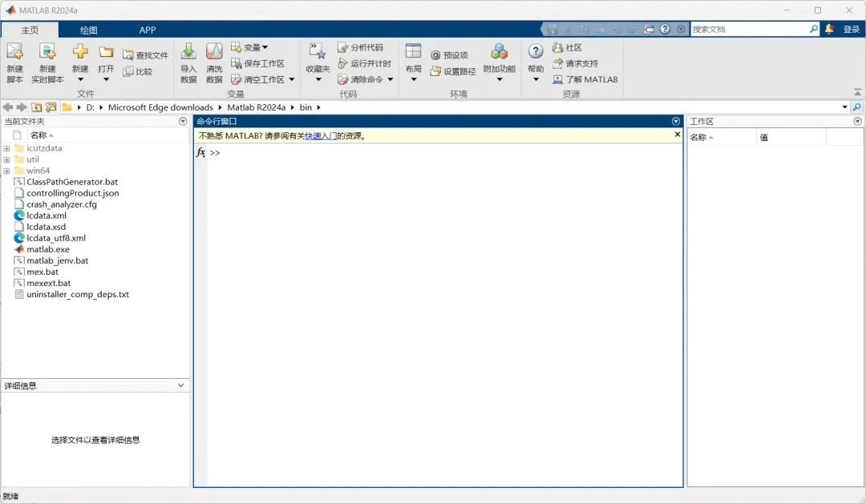
Task: Click the quick access help icon in title toolbar
Action: (x=665, y=30)
